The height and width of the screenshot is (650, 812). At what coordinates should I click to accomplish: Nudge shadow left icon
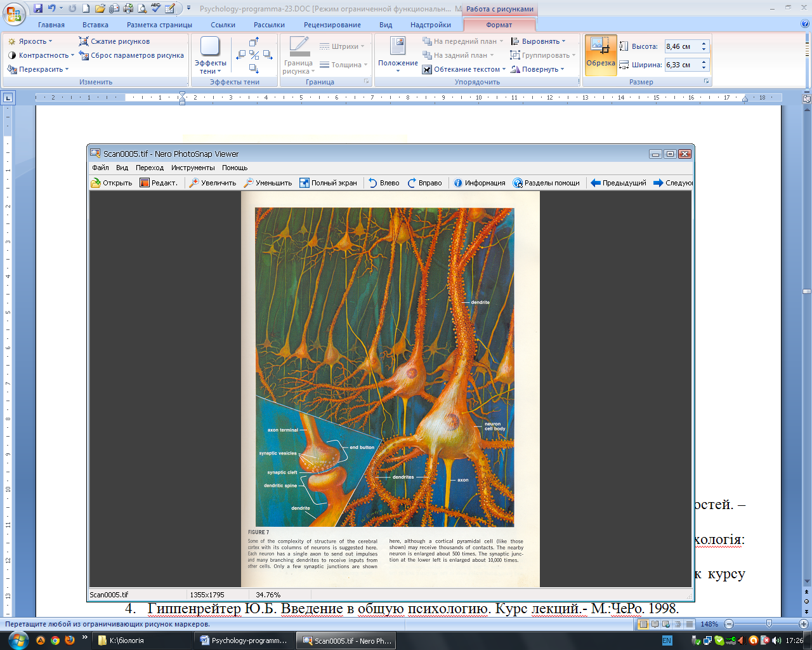tap(240, 55)
